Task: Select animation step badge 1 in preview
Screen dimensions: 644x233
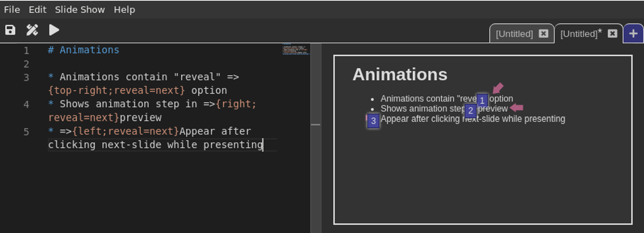Action: tap(482, 101)
